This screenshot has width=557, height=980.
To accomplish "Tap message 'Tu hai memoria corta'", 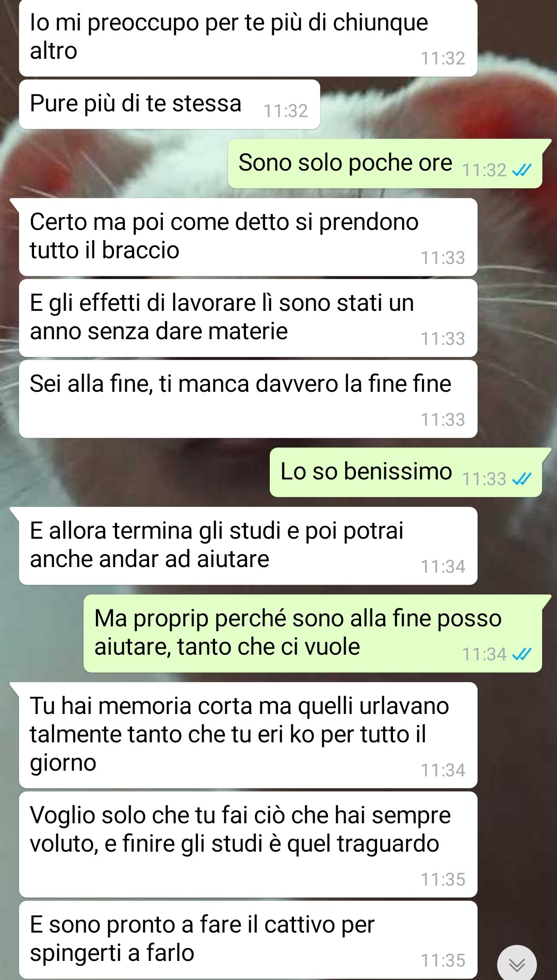I will coord(248,735).
